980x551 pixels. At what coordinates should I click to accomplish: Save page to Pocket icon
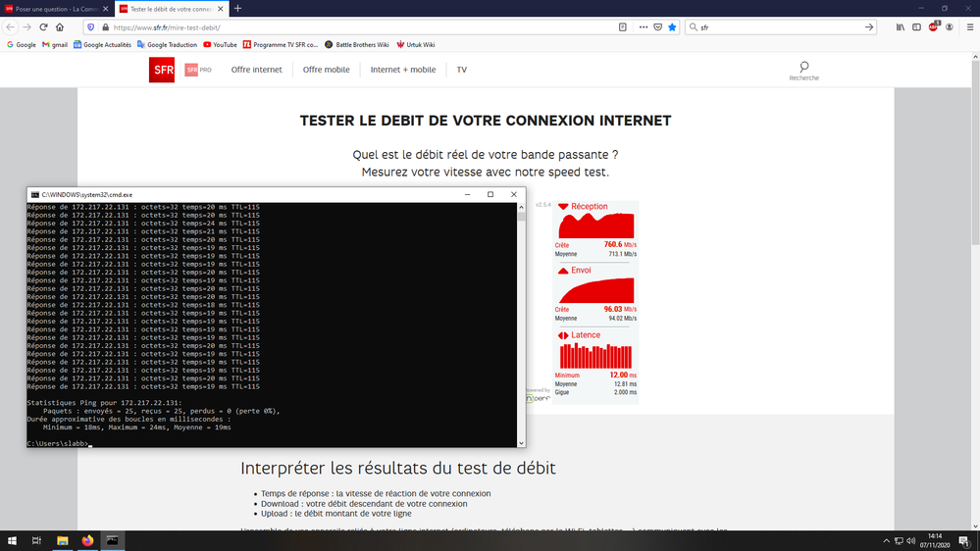(x=657, y=27)
